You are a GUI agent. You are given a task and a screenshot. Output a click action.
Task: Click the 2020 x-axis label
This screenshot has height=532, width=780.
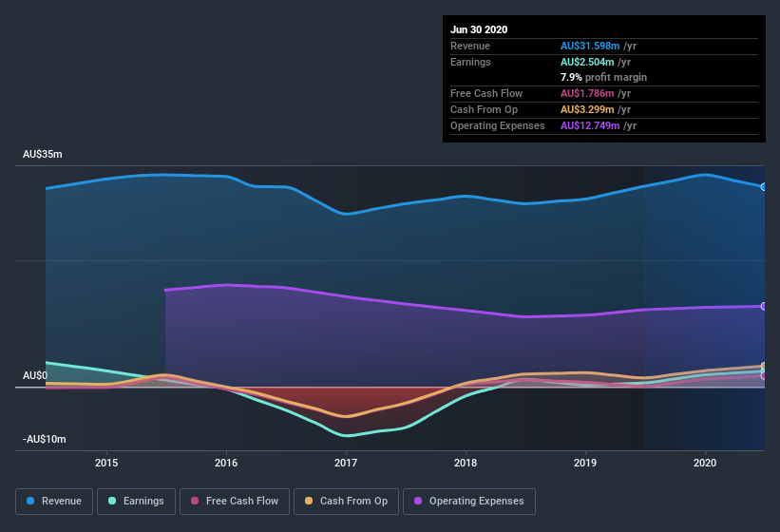click(x=705, y=463)
